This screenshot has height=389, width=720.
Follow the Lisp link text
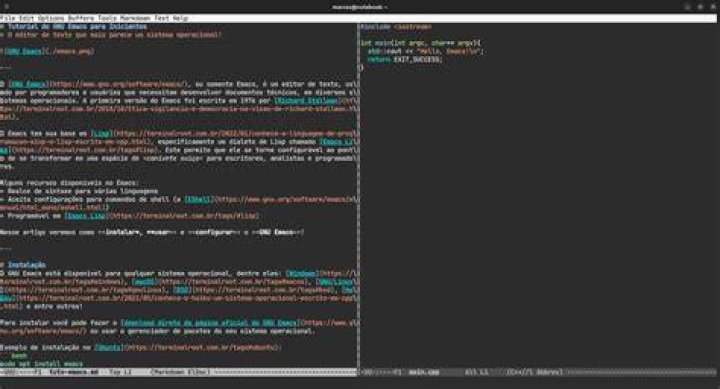[101, 134]
